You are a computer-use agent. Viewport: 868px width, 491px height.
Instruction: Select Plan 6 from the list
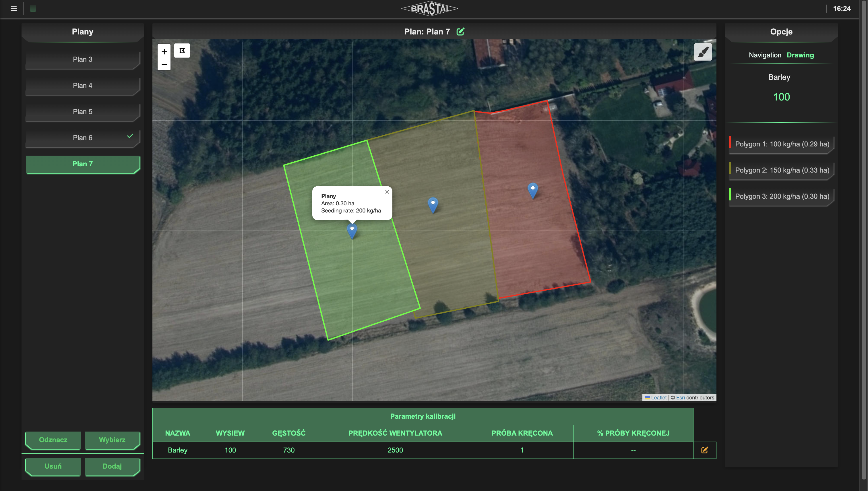pos(83,138)
